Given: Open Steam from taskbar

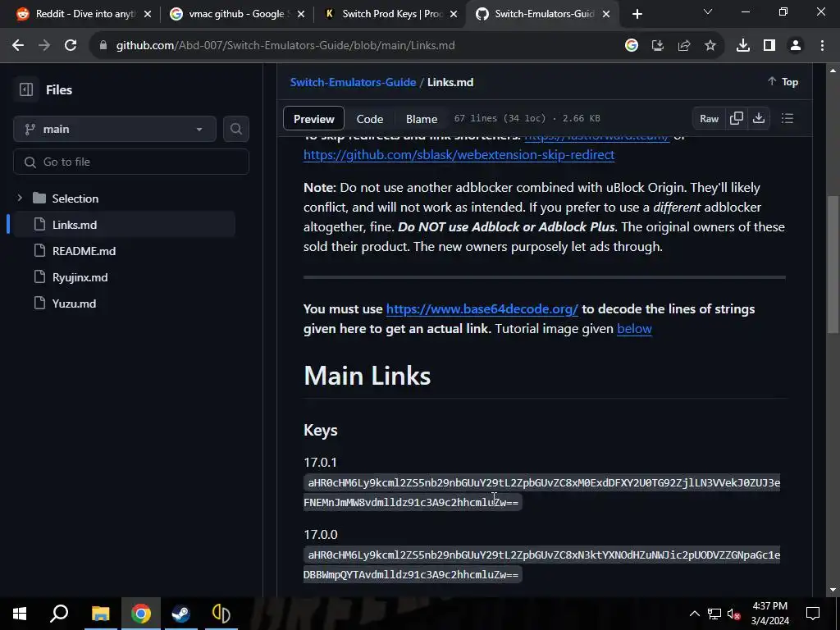Looking at the screenshot, I should [180, 614].
